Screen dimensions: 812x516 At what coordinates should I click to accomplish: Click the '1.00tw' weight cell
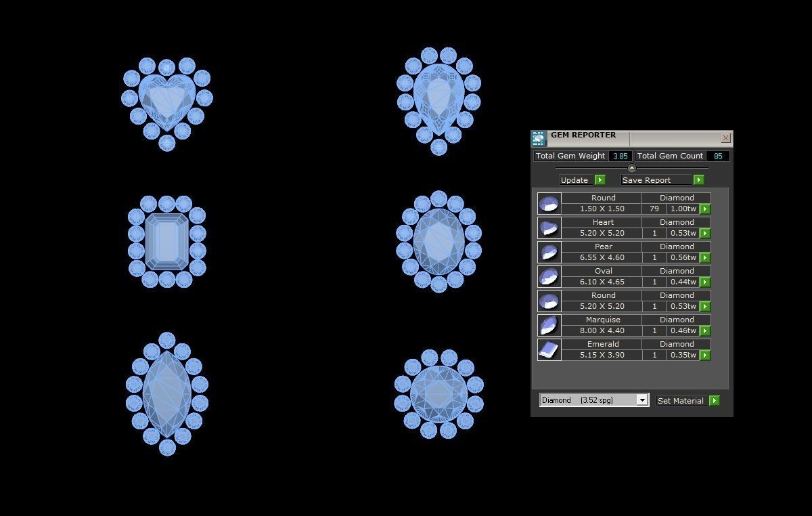pyautogui.click(x=683, y=209)
